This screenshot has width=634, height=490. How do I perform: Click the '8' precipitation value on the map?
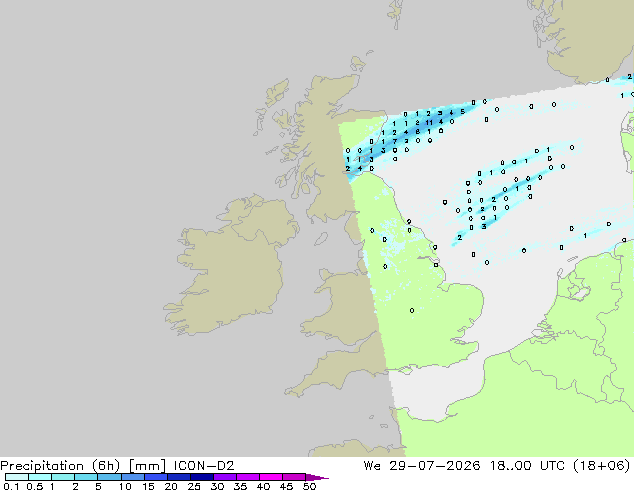pos(418,131)
